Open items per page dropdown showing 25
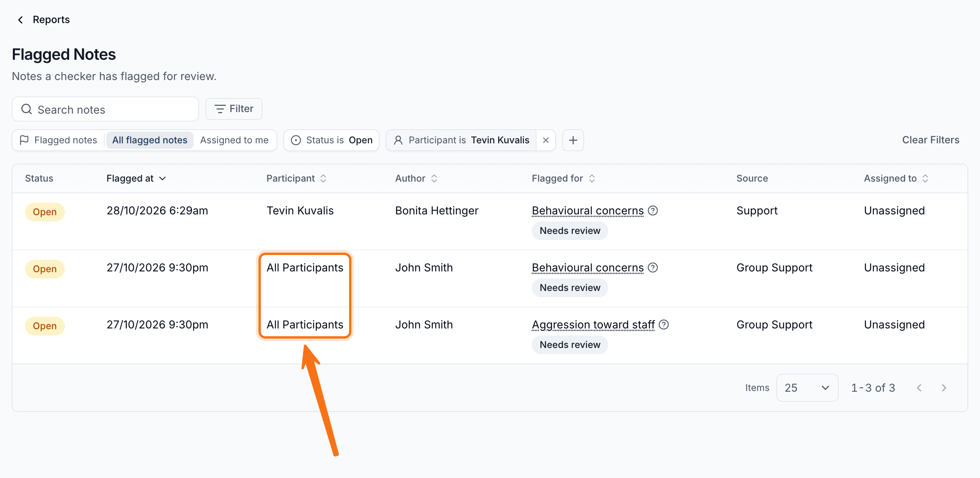Viewport: 980px width, 478px height. click(x=807, y=388)
